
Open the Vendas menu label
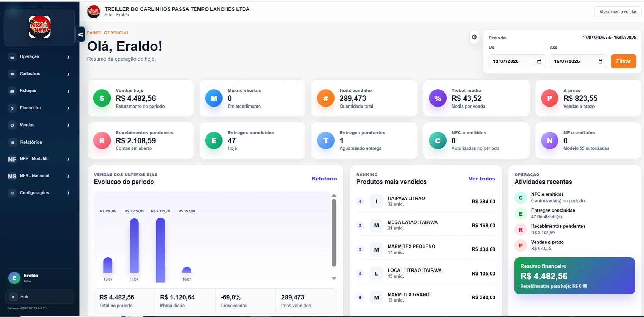tap(27, 125)
